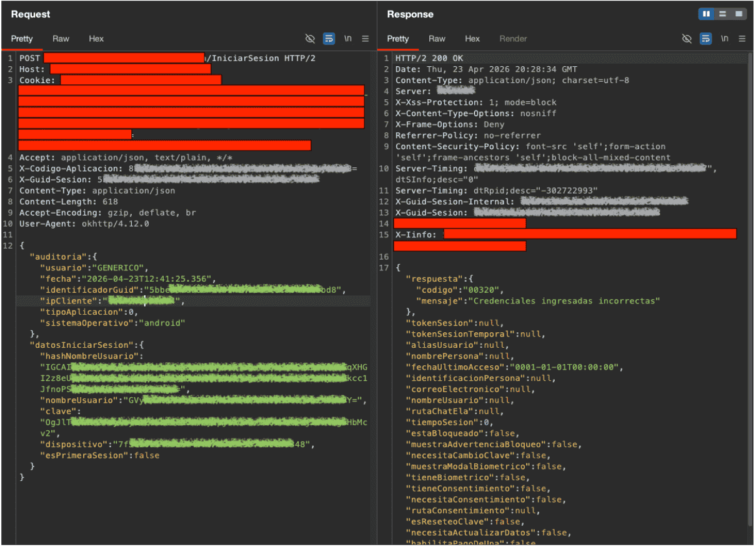Click the X-Iinfo header name

[x=417, y=235]
